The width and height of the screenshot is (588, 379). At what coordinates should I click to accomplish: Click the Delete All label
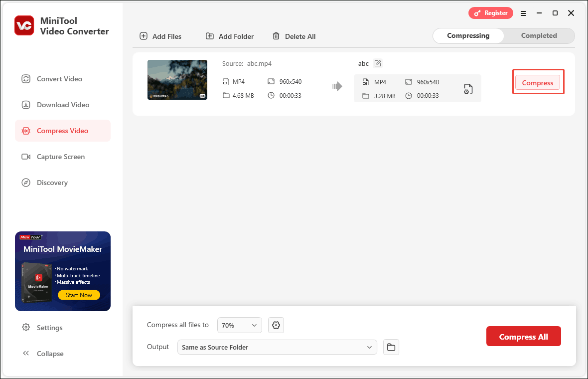(300, 36)
